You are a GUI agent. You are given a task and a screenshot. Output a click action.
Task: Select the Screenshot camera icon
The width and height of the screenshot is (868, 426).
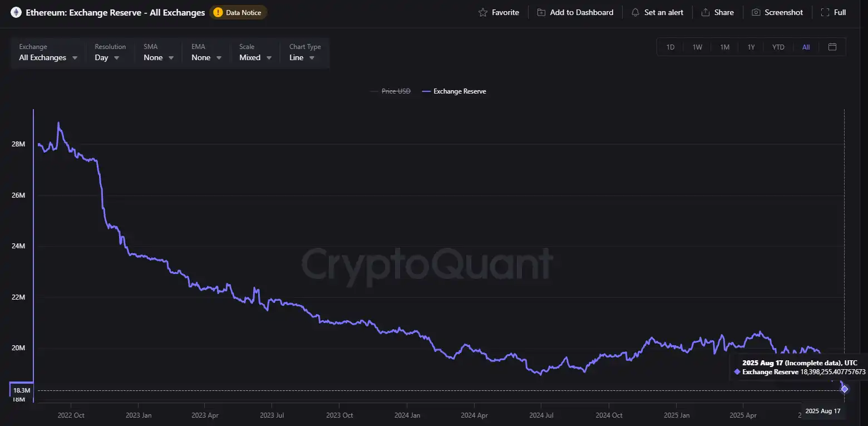pos(755,12)
